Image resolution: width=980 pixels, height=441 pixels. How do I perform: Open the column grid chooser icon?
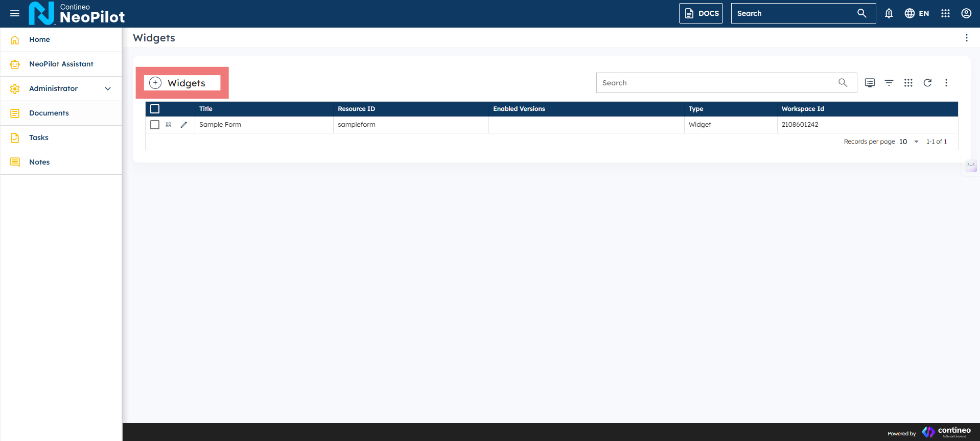pyautogui.click(x=908, y=83)
